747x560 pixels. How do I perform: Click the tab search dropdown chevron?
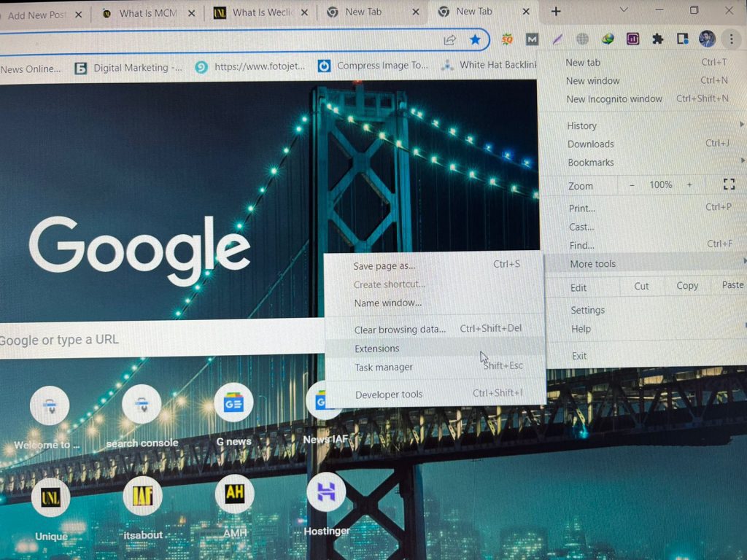[x=624, y=10]
